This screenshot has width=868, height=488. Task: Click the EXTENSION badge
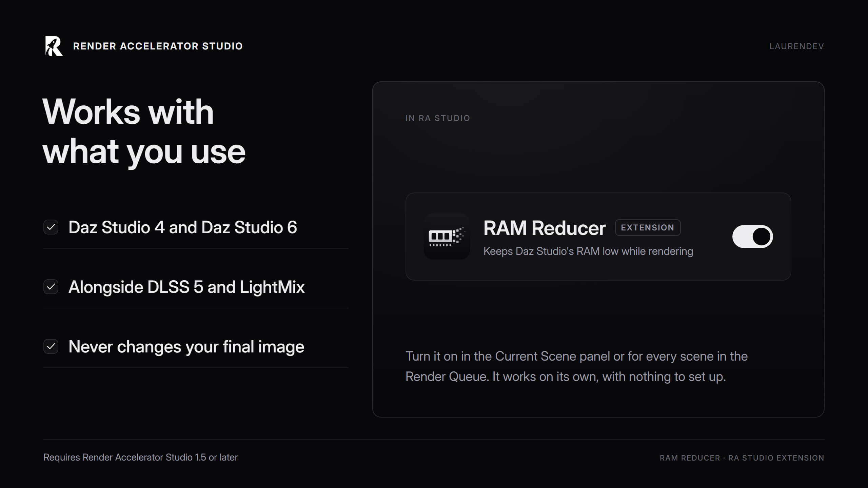pyautogui.click(x=648, y=227)
